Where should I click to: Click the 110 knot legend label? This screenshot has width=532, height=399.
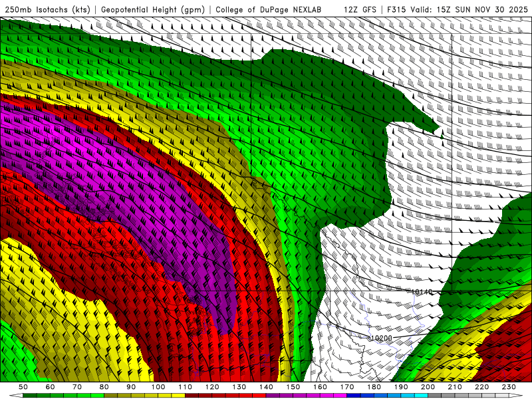(185, 387)
